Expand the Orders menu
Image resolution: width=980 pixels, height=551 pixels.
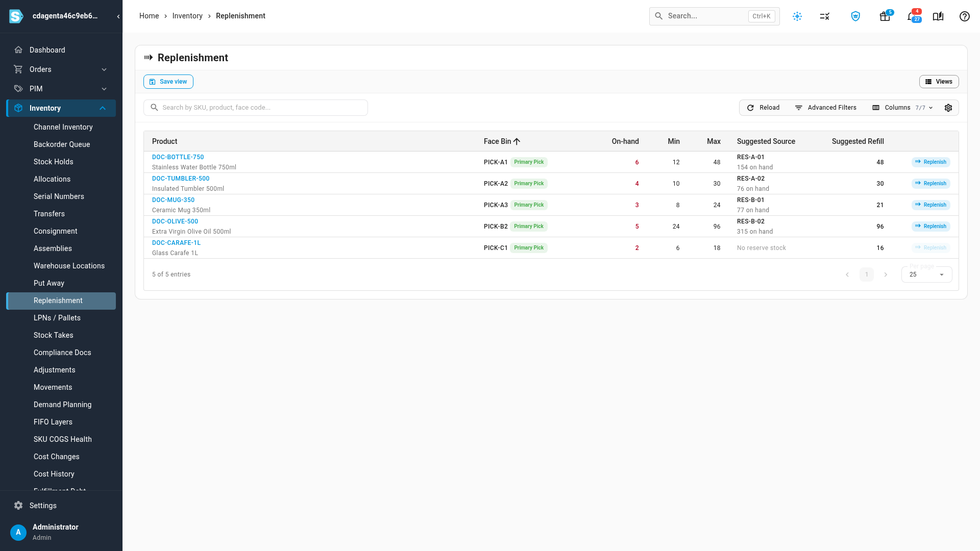tap(61, 69)
